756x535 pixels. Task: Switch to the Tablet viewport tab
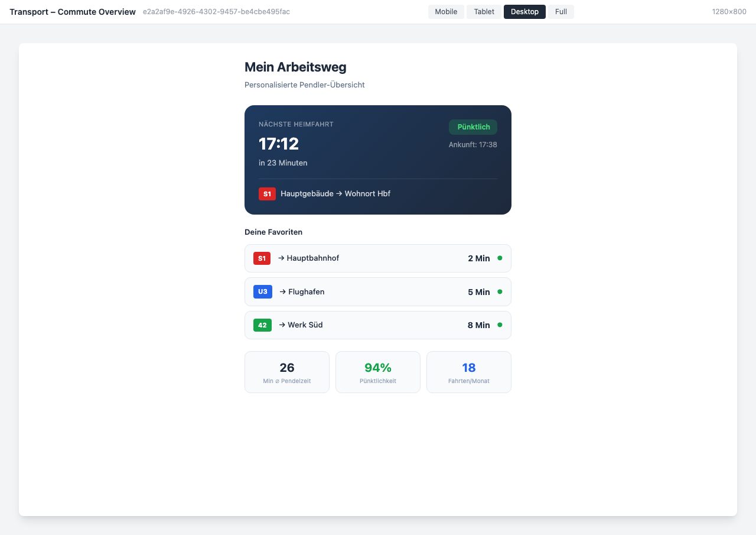tap(484, 11)
